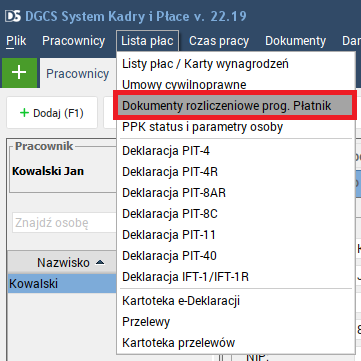Image resolution: width=361 pixels, height=361 pixels.
Task: Select Listy płac / Karty wynagrodzeń
Action: tap(235, 63)
